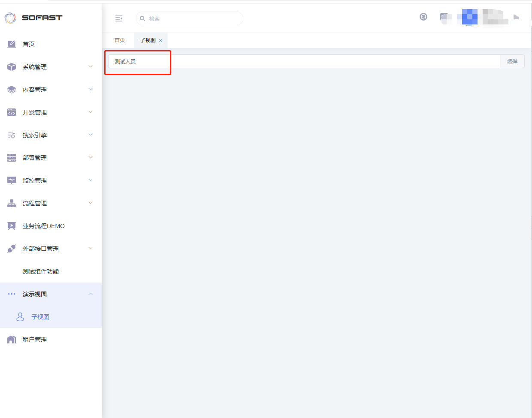This screenshot has width=532, height=418.
Task: Open 测试组件功能 menu item
Action: coord(41,271)
